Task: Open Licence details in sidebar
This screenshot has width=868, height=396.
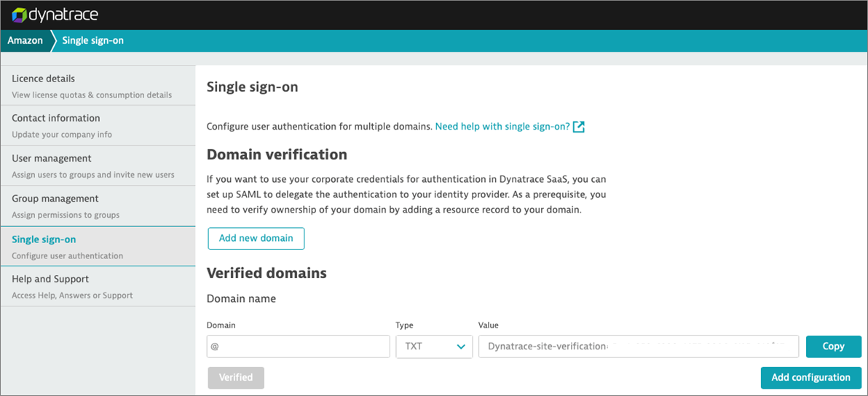Action: [98, 86]
